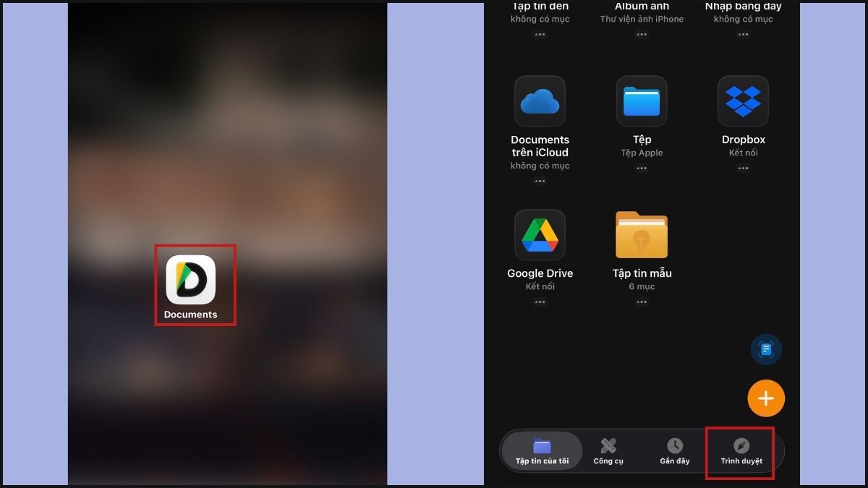This screenshot has width=868, height=488.
Task: Tap the "Dropbox" label text
Action: pyautogui.click(x=743, y=140)
